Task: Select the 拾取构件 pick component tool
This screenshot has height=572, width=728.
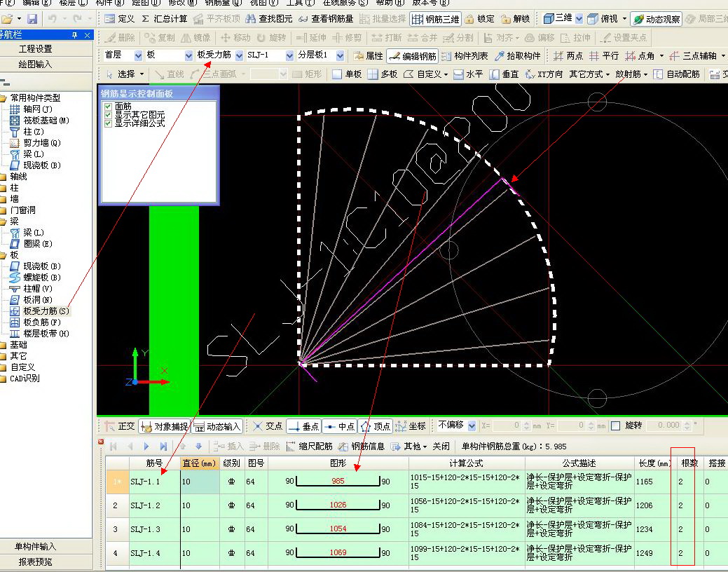Action: coord(518,55)
